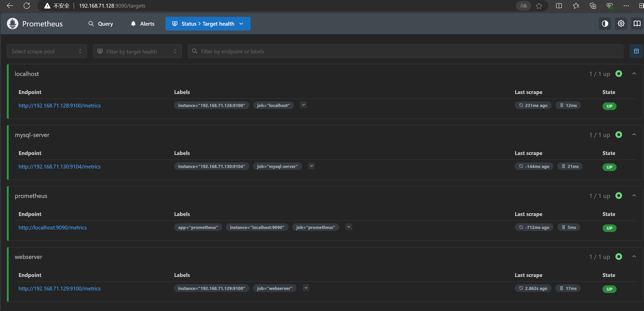This screenshot has width=644, height=311.
Task: Open browser essentials heart icon
Action: click(610, 6)
